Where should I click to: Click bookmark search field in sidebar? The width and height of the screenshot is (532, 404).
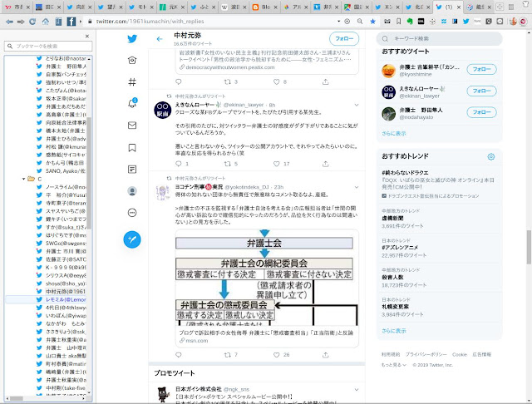(x=48, y=46)
